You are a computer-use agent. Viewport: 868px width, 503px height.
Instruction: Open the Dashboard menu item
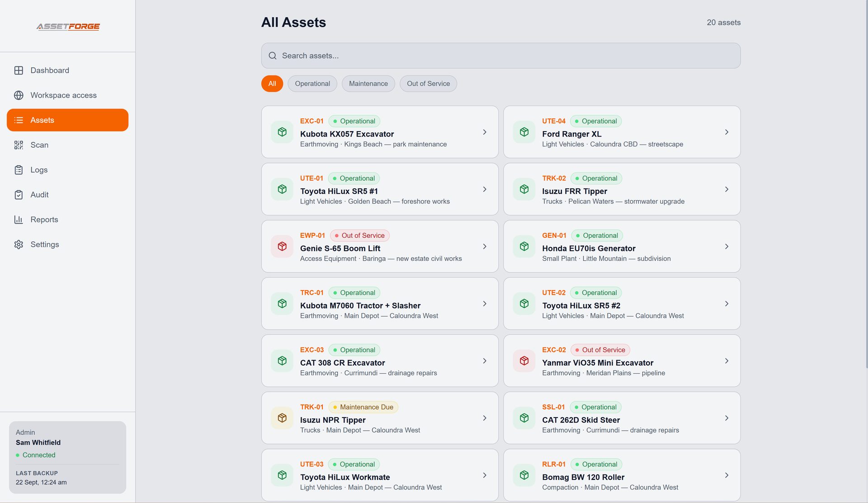coord(67,71)
